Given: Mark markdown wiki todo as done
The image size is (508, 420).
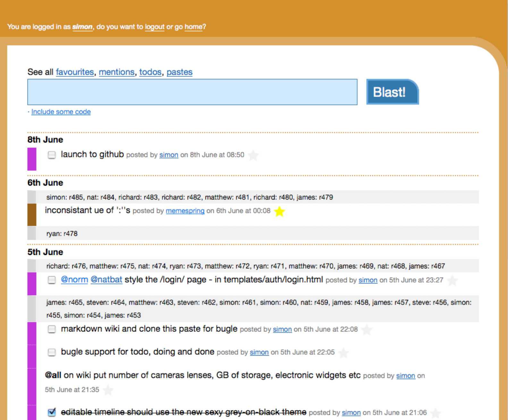Looking at the screenshot, I should 52,329.
